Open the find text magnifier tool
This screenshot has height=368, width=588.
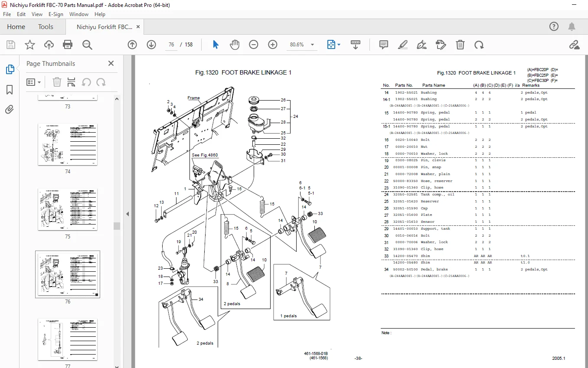[x=87, y=45]
